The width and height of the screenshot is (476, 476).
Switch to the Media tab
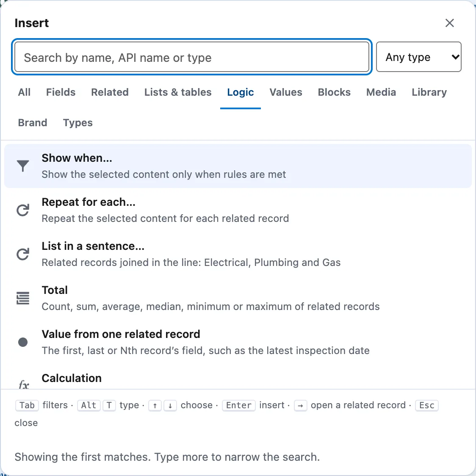(x=381, y=92)
